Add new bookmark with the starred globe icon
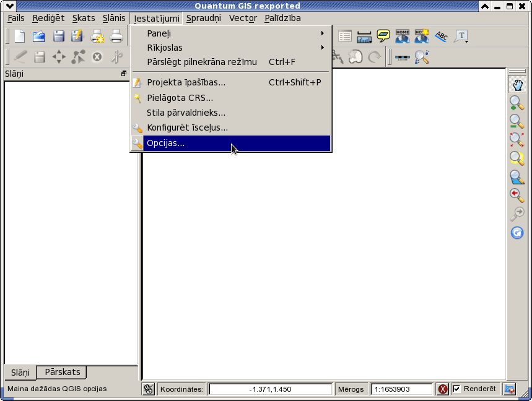 click(x=422, y=36)
